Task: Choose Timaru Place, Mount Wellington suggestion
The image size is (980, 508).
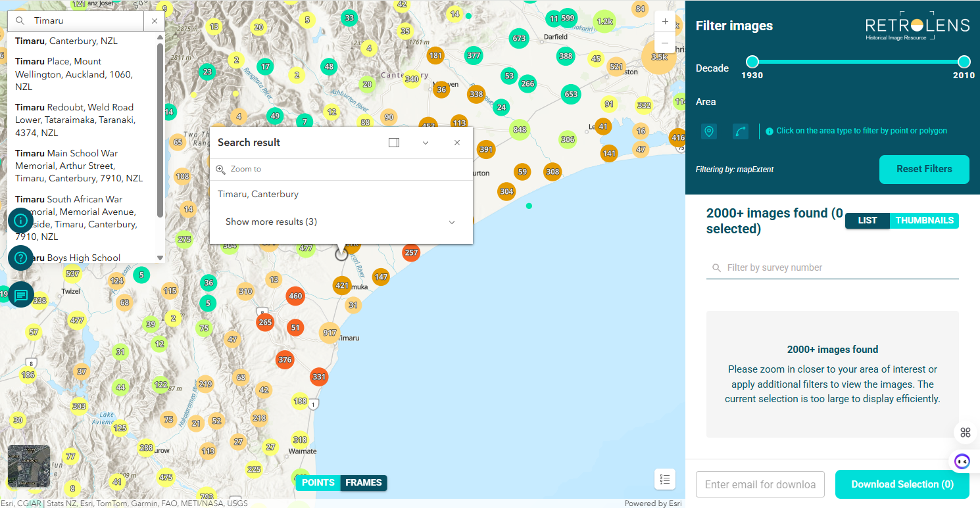Action: 74,74
